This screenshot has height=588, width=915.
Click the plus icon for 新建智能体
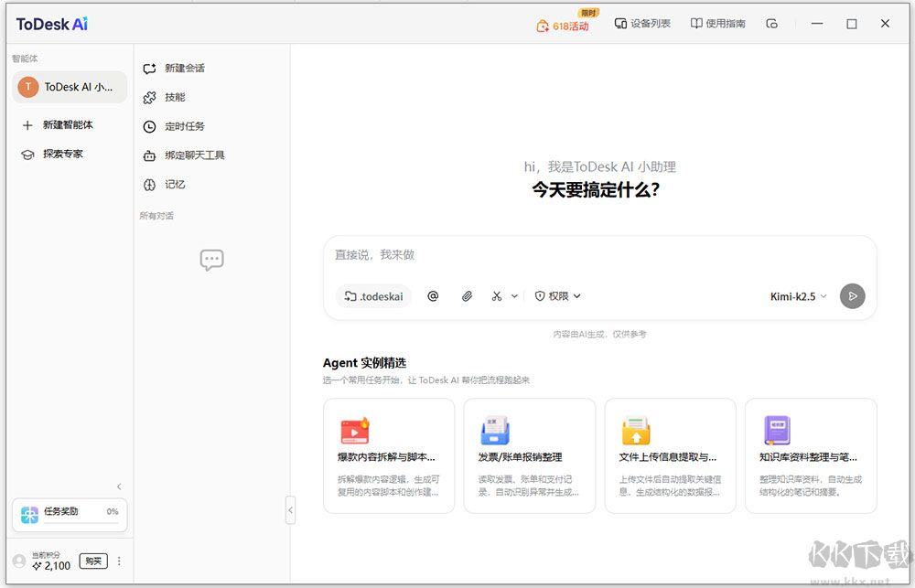click(x=27, y=125)
